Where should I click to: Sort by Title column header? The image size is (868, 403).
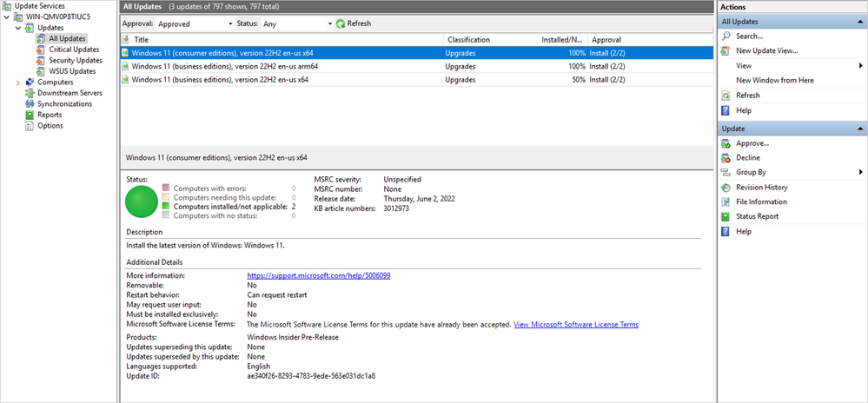point(288,40)
